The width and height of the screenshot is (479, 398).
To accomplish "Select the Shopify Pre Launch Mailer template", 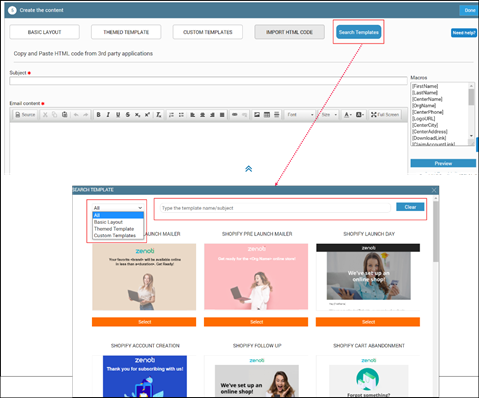I will tap(256, 322).
